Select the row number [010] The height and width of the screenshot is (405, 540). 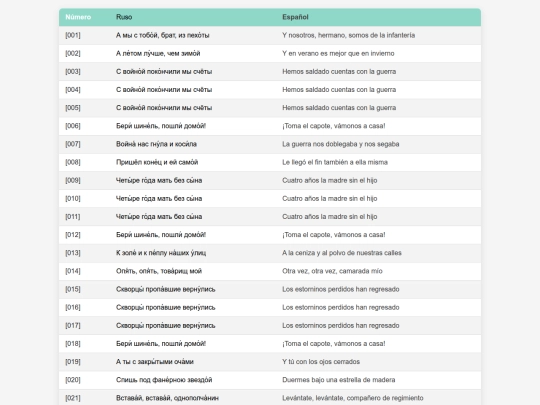point(73,198)
